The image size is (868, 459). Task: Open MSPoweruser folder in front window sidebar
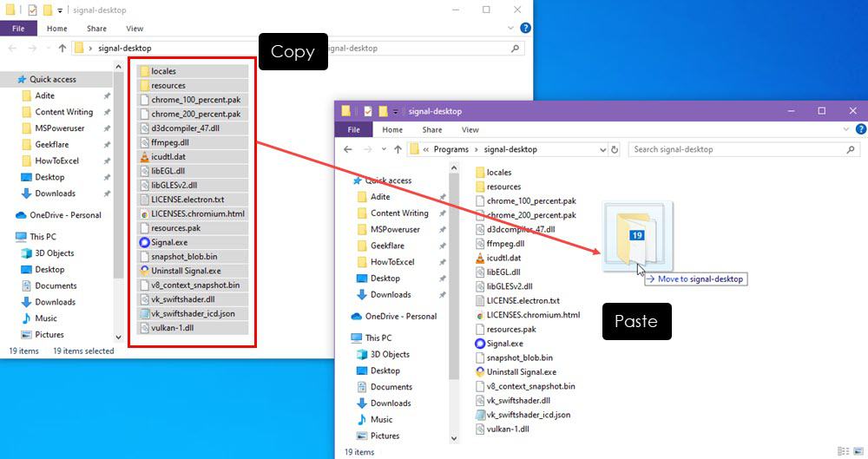(x=389, y=229)
